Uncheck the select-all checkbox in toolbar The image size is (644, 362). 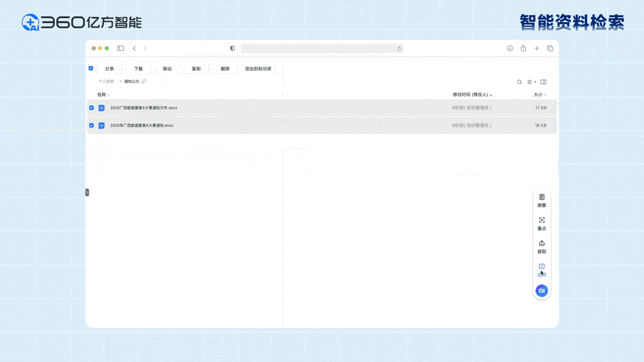point(91,68)
